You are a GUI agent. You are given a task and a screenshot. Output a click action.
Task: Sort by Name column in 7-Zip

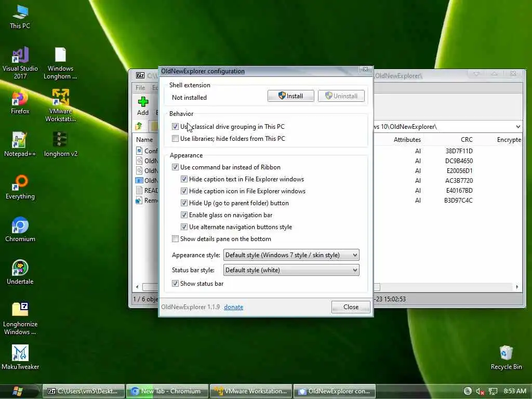point(144,139)
